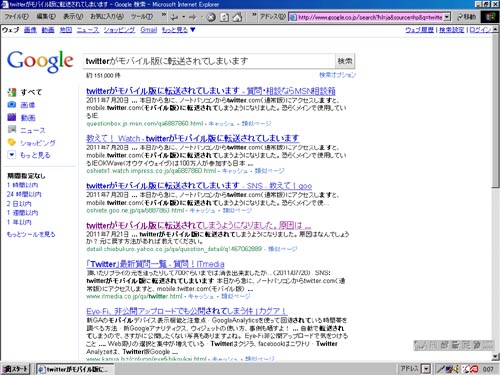Expand the top もっと見る ▼ dropdown
Viewport: 500px width, 375px height.
click(x=178, y=30)
